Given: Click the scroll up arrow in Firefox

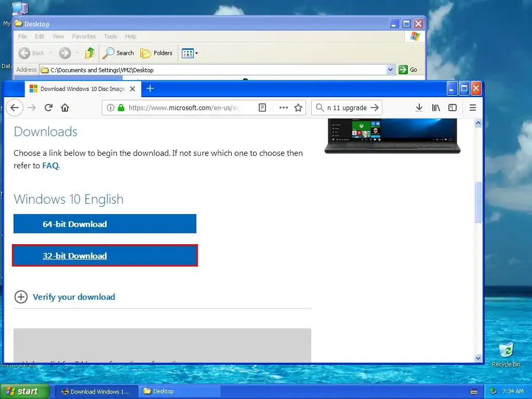Looking at the screenshot, I should click(x=478, y=123).
